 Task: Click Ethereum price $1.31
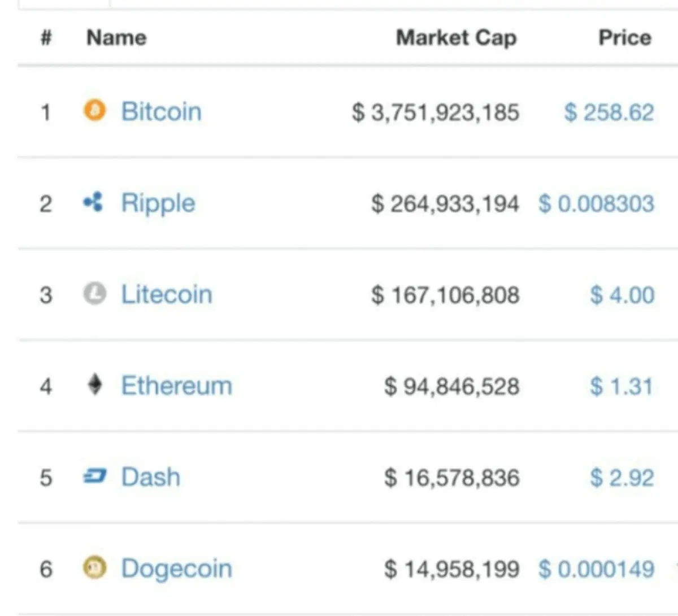point(621,387)
